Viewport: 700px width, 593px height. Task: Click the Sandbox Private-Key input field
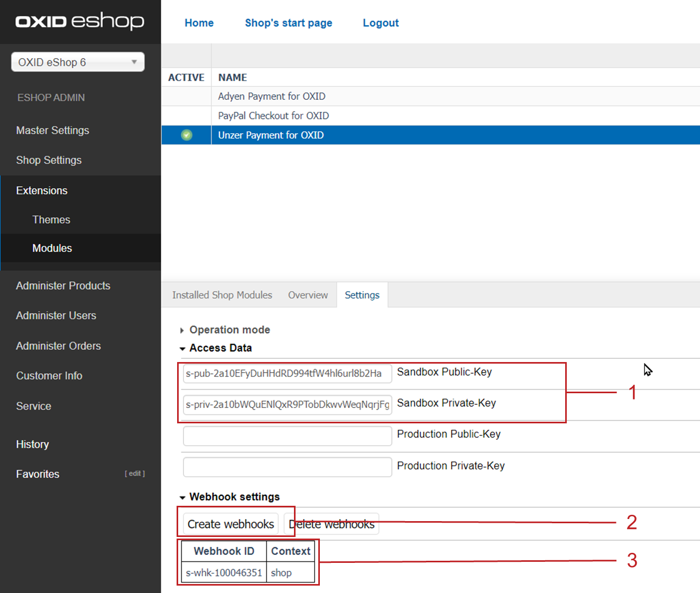tap(288, 404)
